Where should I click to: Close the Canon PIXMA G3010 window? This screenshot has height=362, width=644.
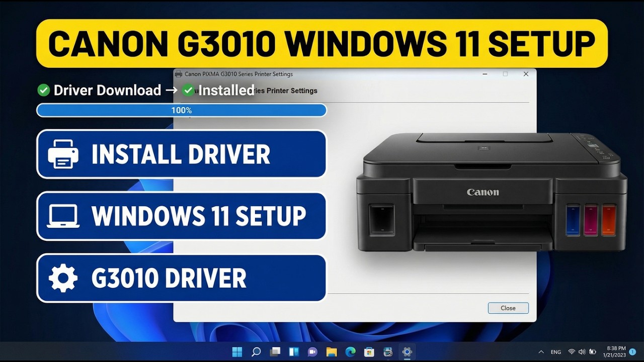526,74
